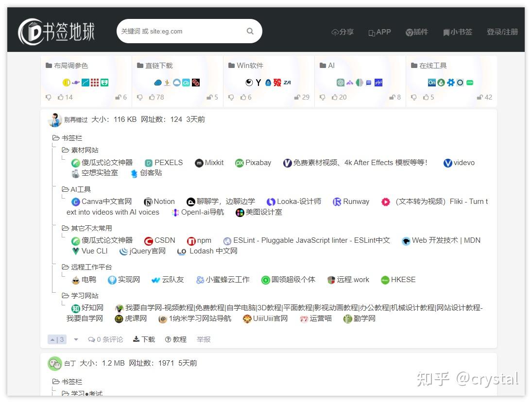Viewport: 532px width, 403px height.
Task: Click the 别再错过 user avatar
Action: pos(55,119)
